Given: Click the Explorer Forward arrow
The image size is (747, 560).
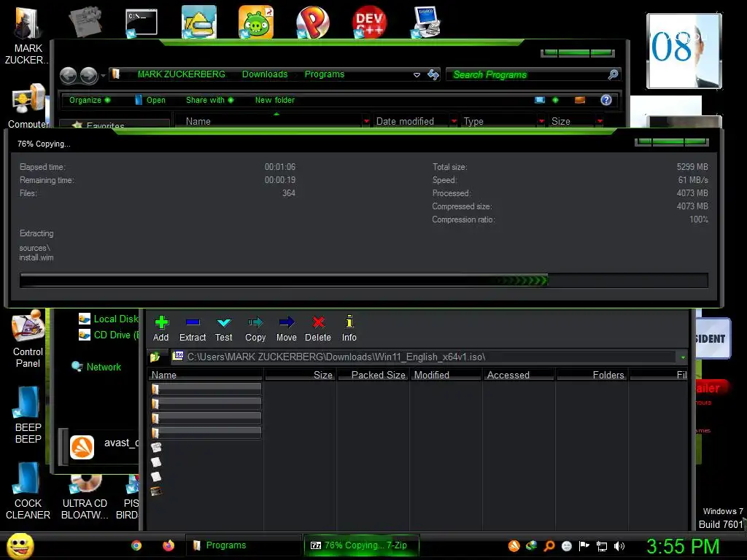Looking at the screenshot, I should coord(88,75).
